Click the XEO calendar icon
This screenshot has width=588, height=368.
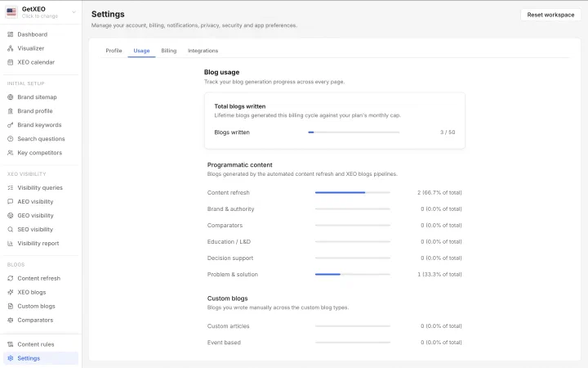pos(10,62)
